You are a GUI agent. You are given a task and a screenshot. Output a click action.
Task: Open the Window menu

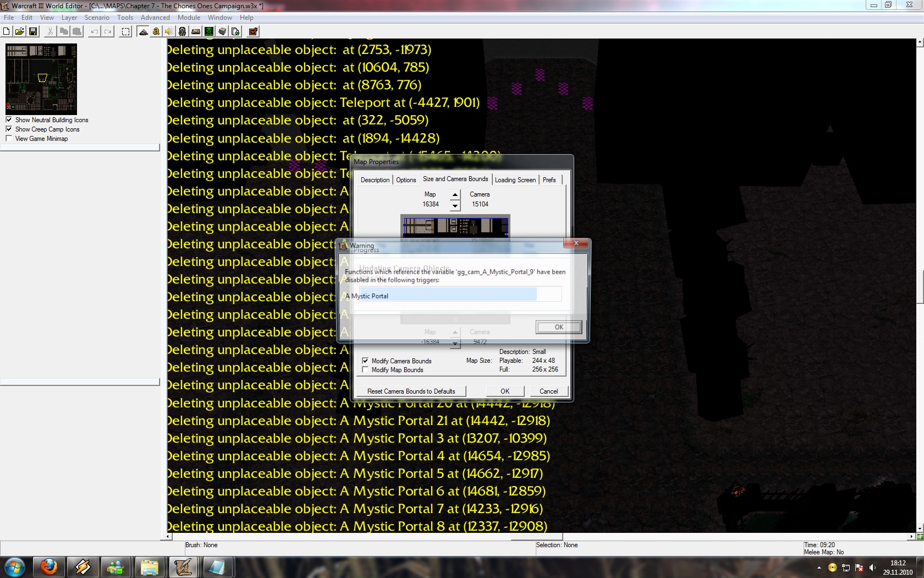tap(220, 18)
